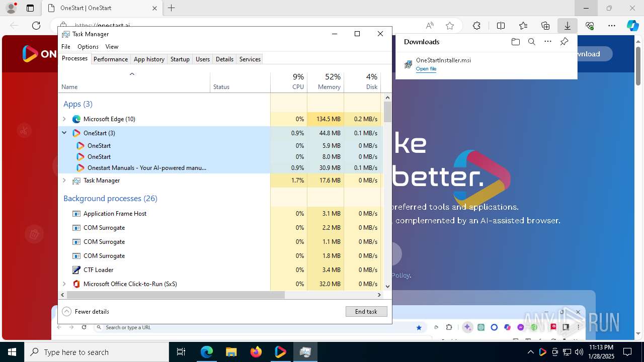Click Background processes (26) heading

(110, 199)
